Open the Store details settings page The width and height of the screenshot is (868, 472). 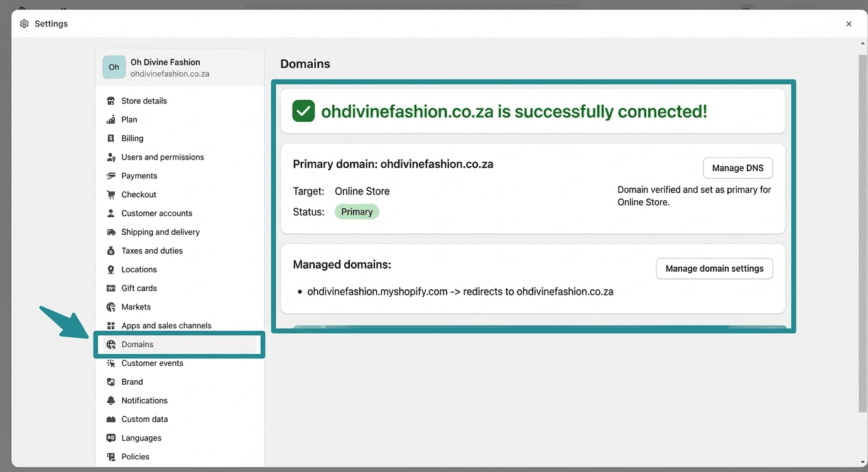coord(180,101)
